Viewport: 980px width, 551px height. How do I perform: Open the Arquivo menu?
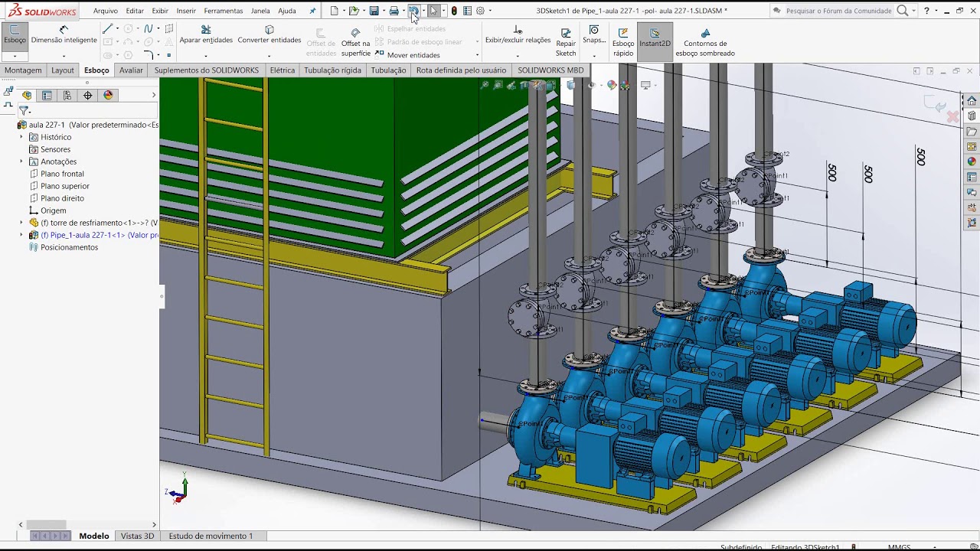[106, 11]
